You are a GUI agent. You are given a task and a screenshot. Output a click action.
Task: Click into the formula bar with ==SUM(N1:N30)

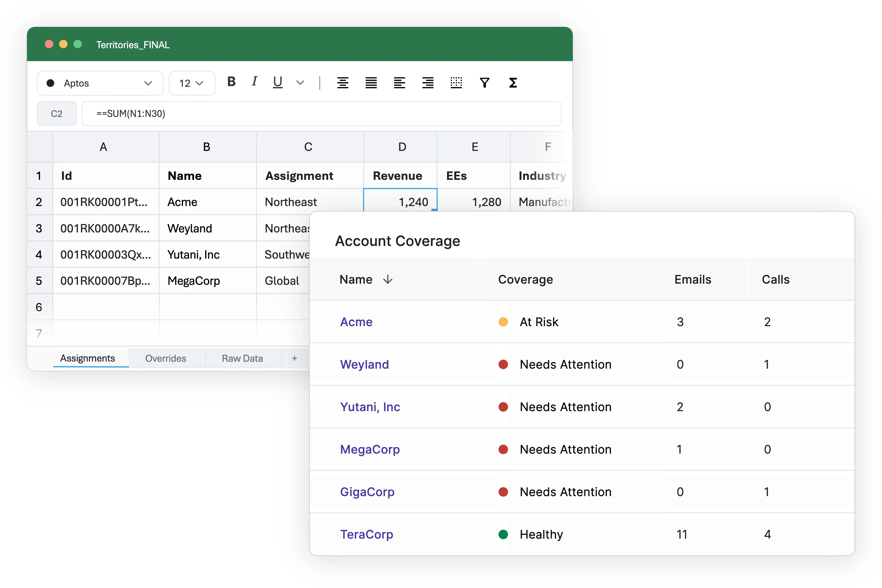[321, 114]
